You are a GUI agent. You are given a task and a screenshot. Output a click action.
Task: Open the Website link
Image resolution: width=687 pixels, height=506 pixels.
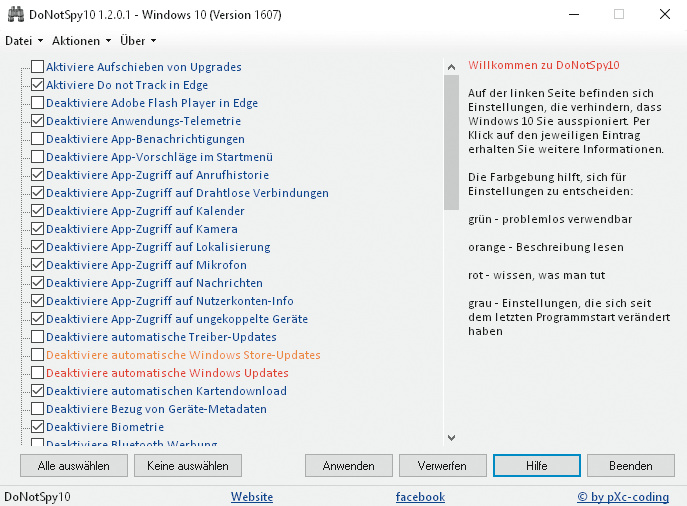point(252,497)
